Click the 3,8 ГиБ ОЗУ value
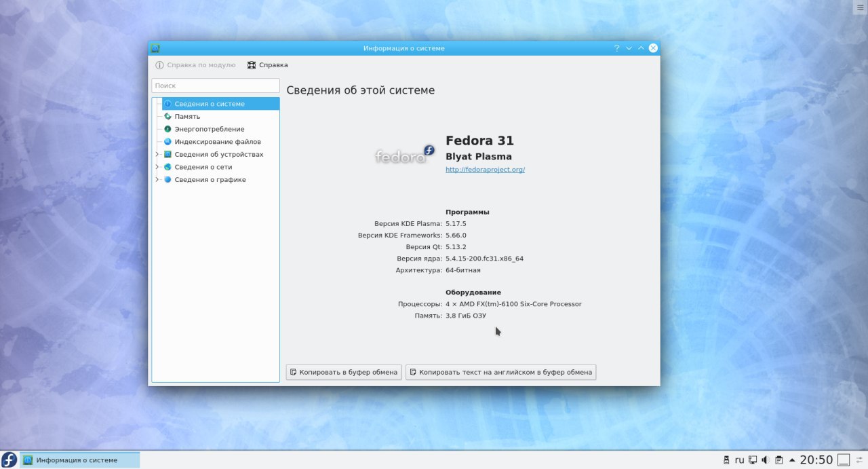This screenshot has width=868, height=469. coord(466,316)
